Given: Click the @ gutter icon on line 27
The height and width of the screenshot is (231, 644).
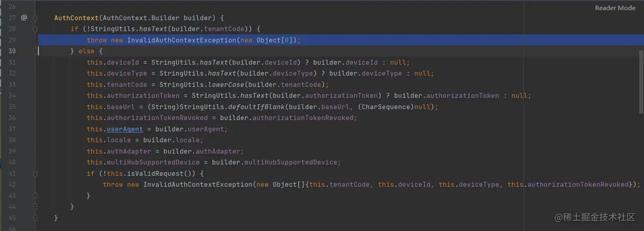Looking at the screenshot, I should pyautogui.click(x=24, y=18).
